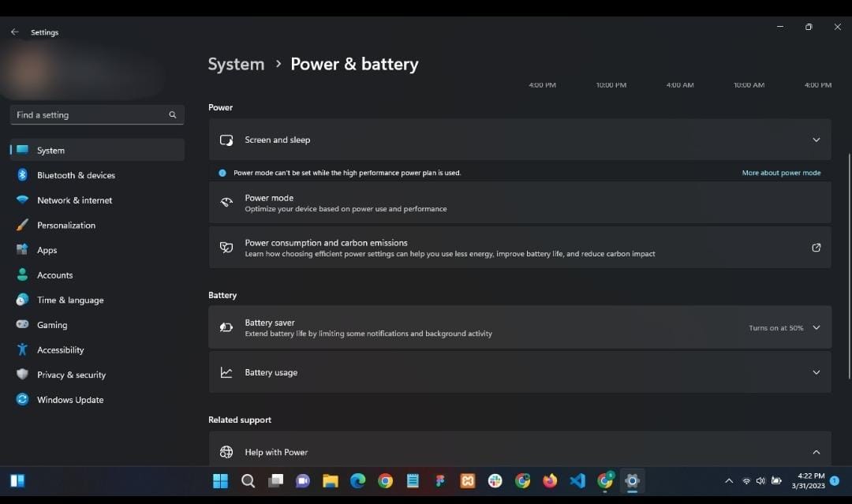This screenshot has width=852, height=504.
Task: Select Bluetooth & devices in sidebar
Action: tap(76, 175)
